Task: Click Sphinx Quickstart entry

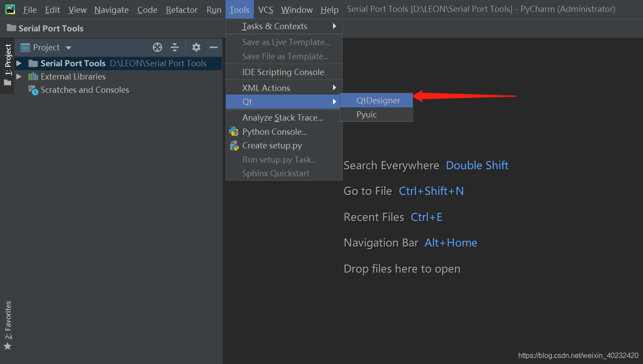Action: tap(284, 173)
